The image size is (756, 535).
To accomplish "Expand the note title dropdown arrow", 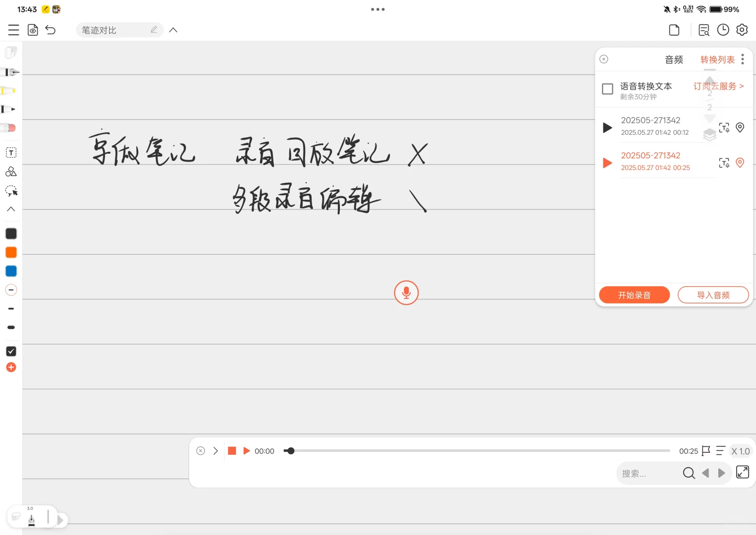I will click(x=173, y=30).
